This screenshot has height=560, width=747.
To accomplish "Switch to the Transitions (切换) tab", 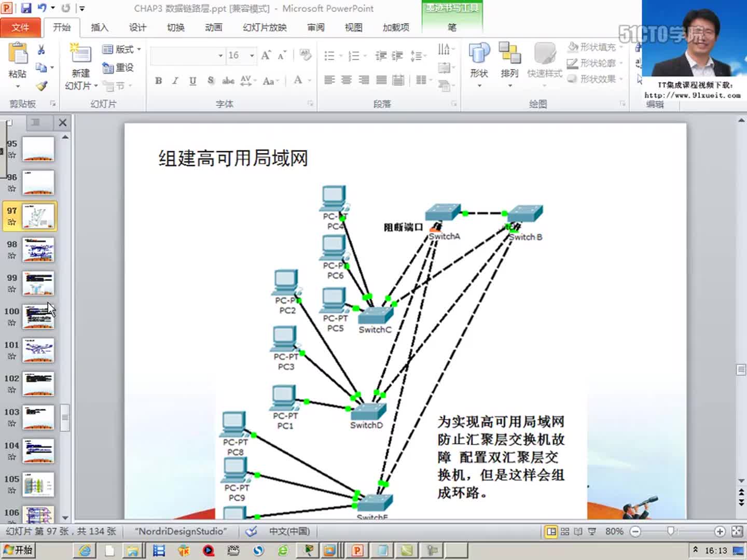I will coord(175,27).
